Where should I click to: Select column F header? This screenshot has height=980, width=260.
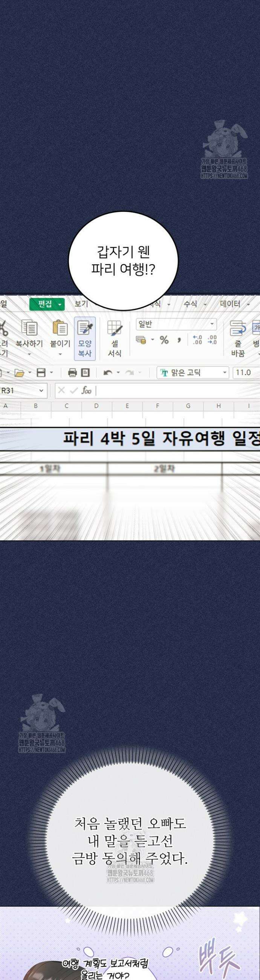[x=158, y=406]
